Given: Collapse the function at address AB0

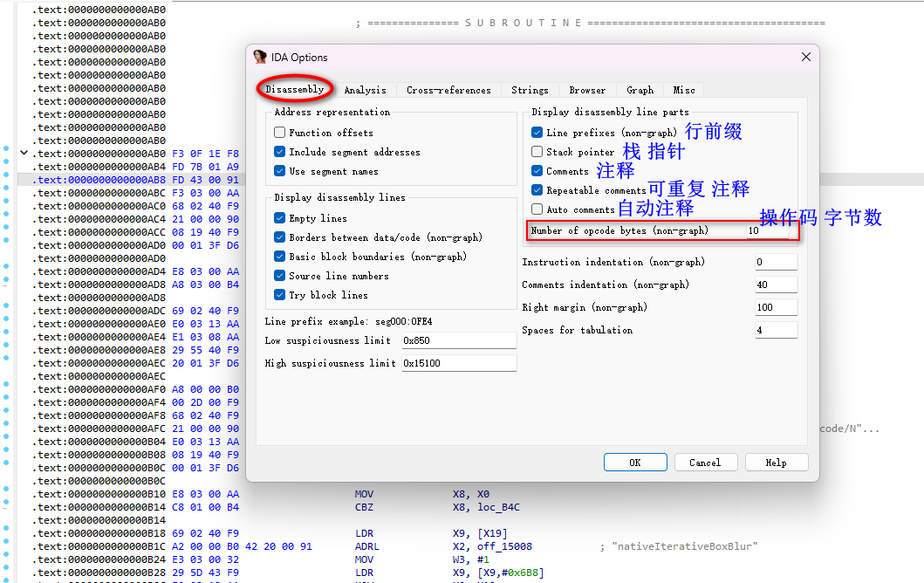Looking at the screenshot, I should tap(24, 153).
